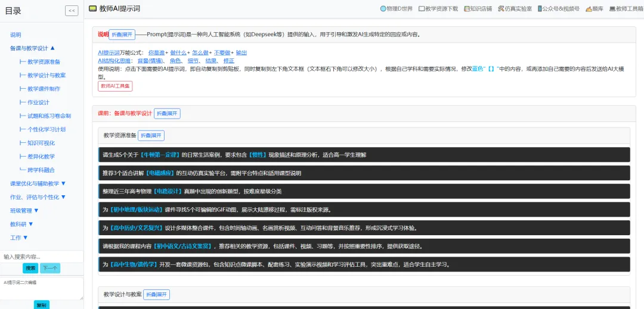Click the 输入搜索内容 search field
The height and width of the screenshot is (309, 644).
coord(42,257)
